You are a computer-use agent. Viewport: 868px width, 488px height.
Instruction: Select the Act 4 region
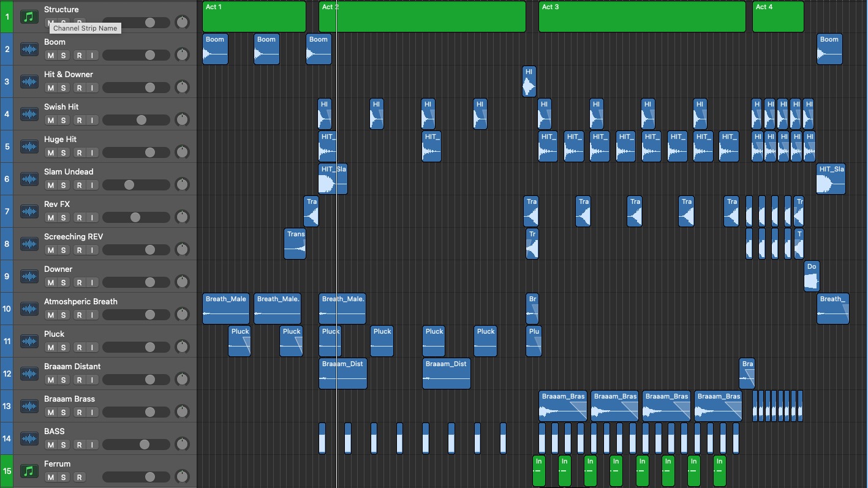tap(778, 17)
